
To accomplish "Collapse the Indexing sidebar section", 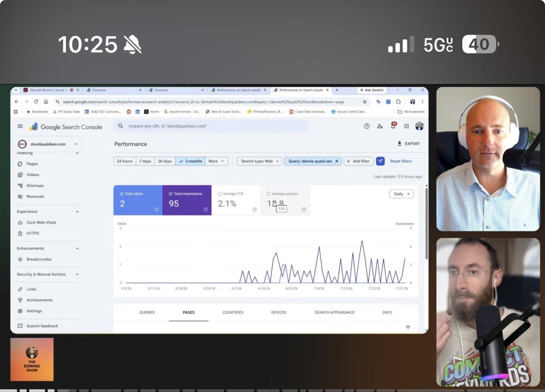I will [x=77, y=154].
